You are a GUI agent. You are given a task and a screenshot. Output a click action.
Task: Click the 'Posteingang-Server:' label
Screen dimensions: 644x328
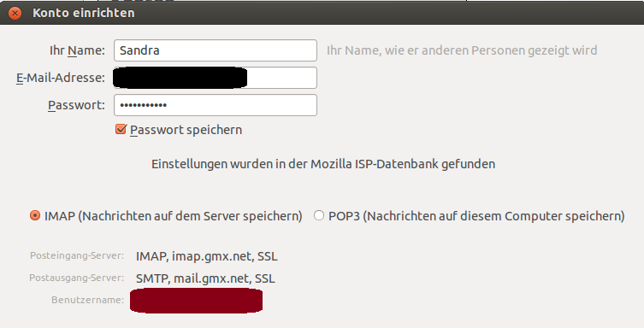[77, 256]
